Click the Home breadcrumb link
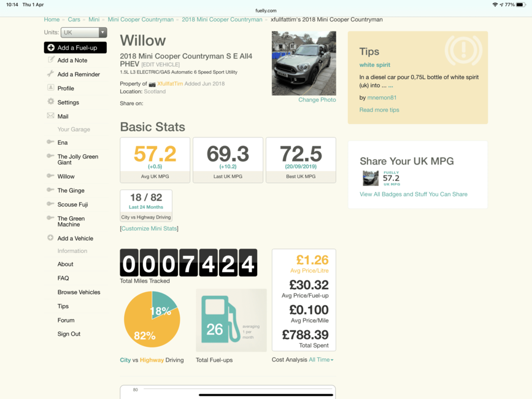 (x=52, y=20)
